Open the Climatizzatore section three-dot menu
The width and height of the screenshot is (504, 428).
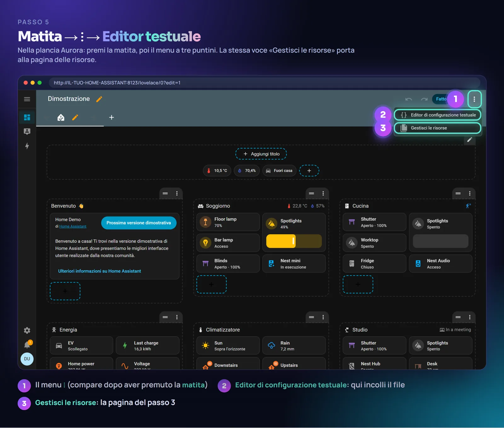coord(323,317)
